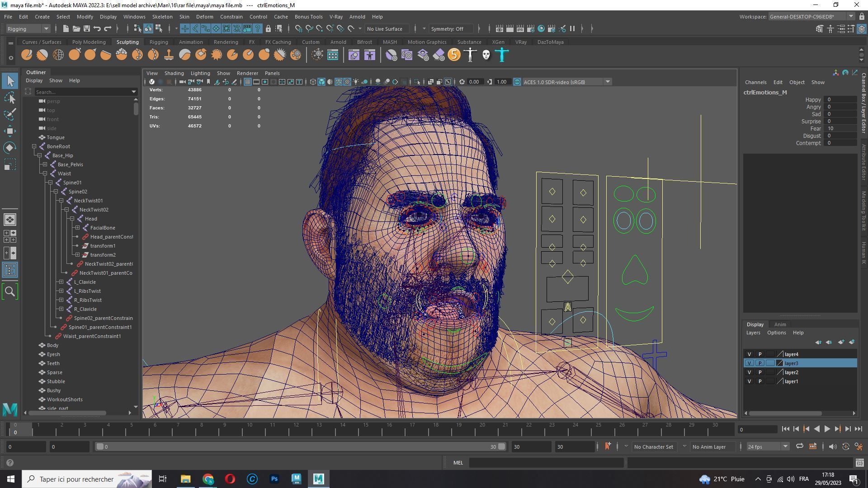Activate the Lasso select tool

[10, 98]
